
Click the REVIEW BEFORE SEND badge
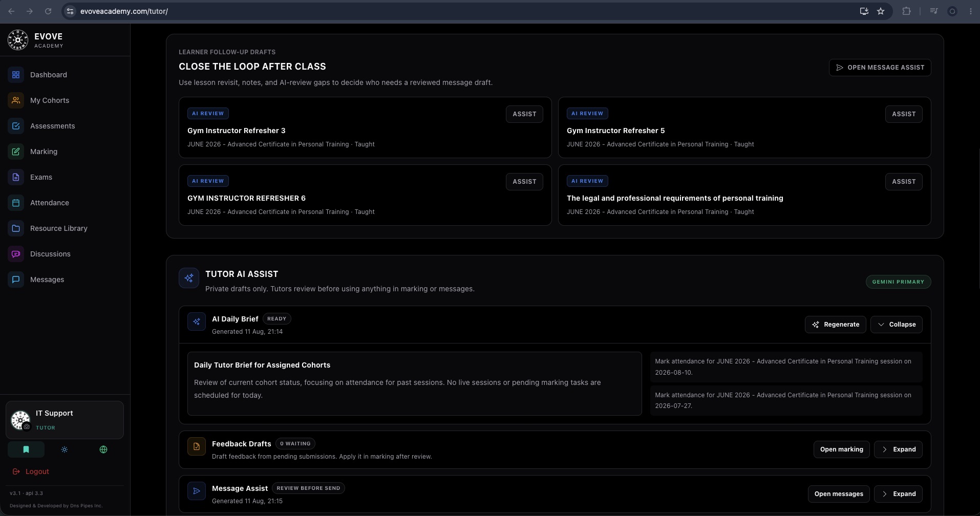point(308,488)
